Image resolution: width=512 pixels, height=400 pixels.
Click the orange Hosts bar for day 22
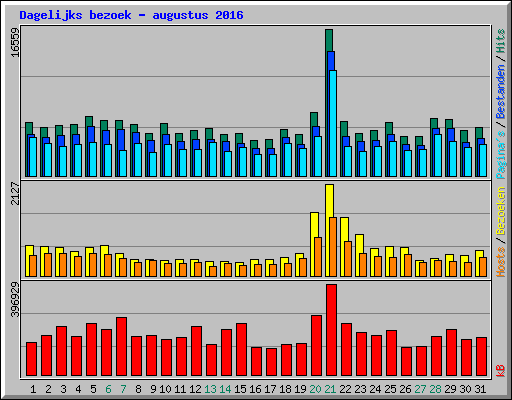pos(348,259)
